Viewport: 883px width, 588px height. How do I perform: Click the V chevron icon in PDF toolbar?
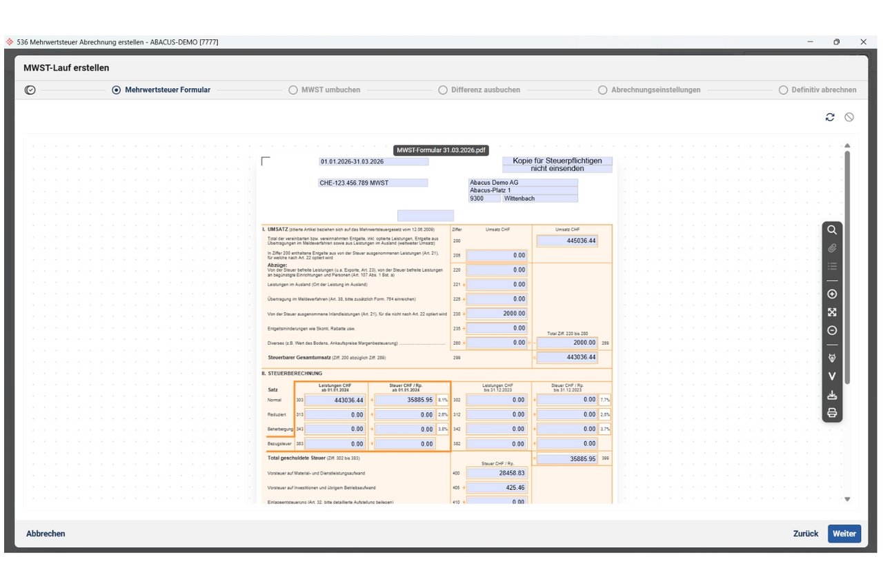click(x=832, y=376)
